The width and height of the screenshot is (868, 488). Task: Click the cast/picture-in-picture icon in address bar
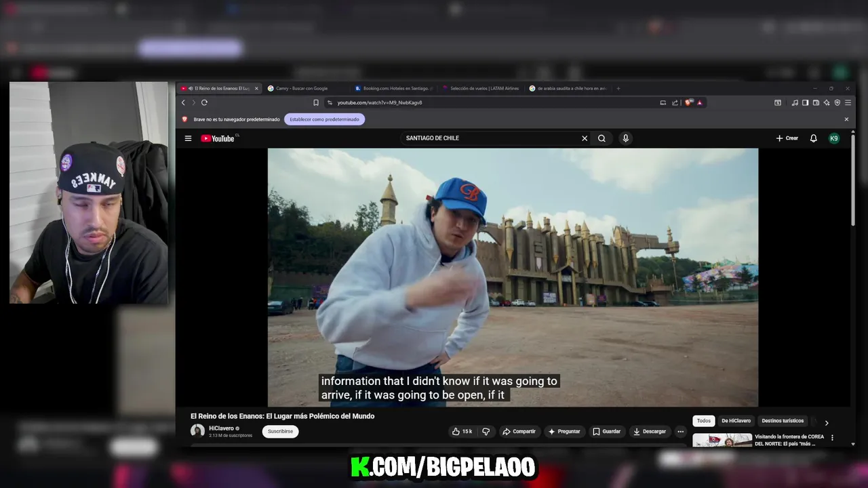pyautogui.click(x=663, y=102)
